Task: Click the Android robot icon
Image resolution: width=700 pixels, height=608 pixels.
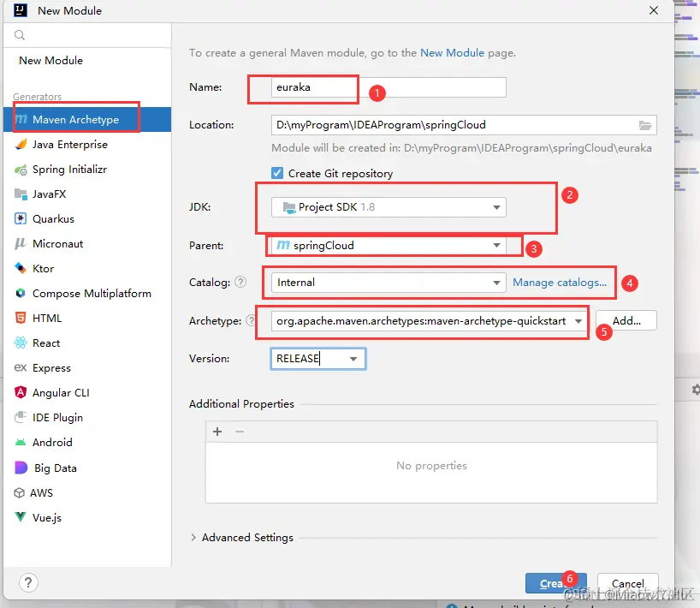Action: pos(21,442)
